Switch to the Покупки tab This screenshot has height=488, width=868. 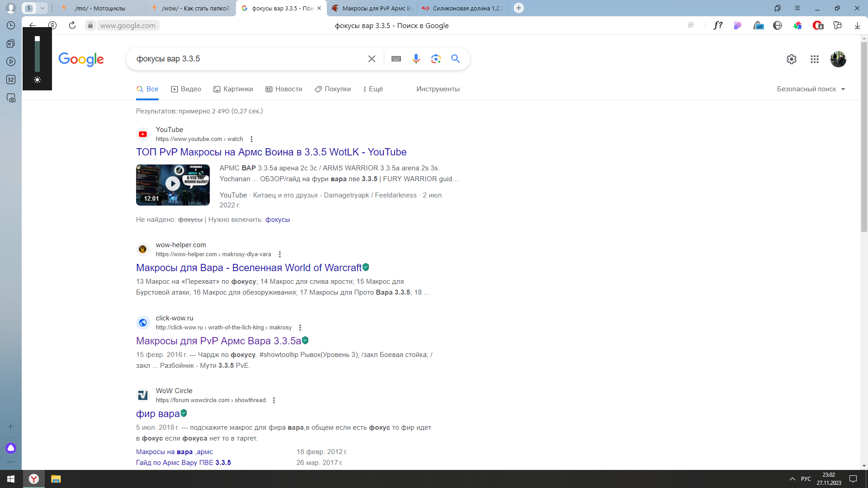pos(333,89)
